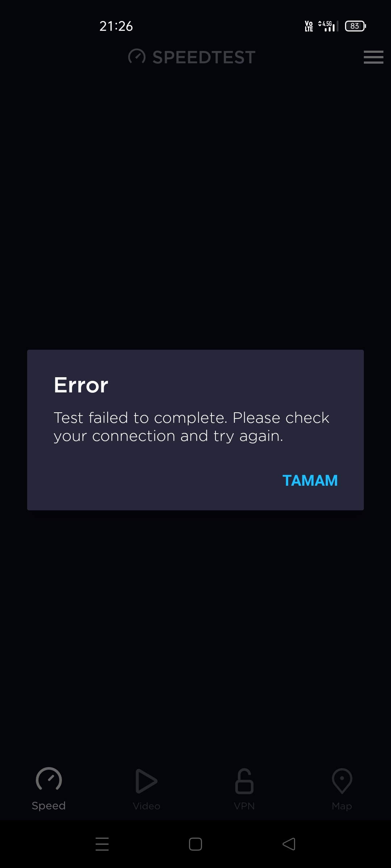Viewport: 391px width, 868px height.
Task: Open the Android recent apps button
Action: [x=102, y=844]
